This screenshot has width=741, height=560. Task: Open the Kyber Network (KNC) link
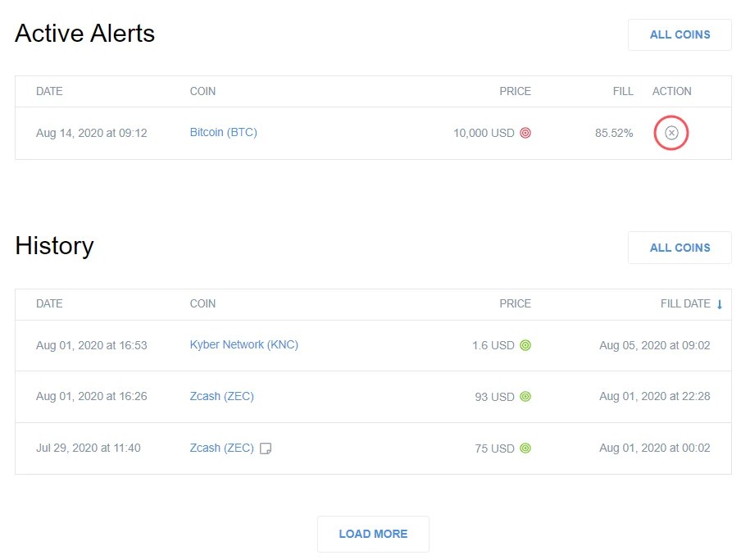(x=243, y=344)
